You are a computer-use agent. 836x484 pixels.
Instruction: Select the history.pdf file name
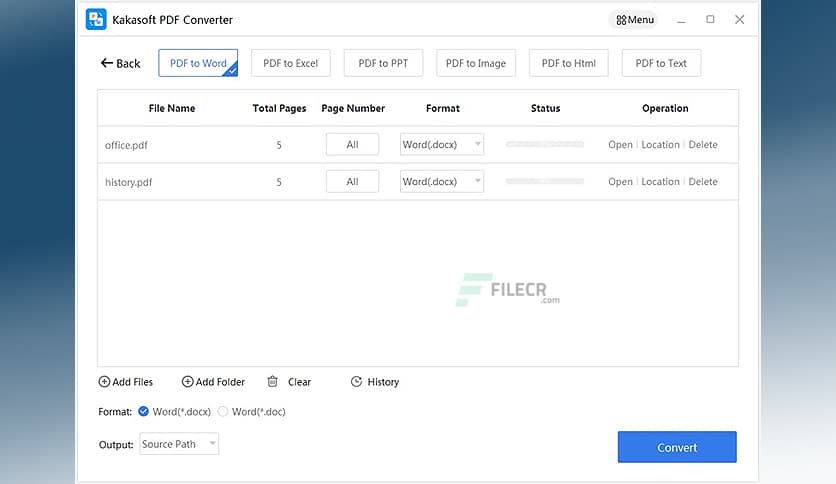[128, 182]
